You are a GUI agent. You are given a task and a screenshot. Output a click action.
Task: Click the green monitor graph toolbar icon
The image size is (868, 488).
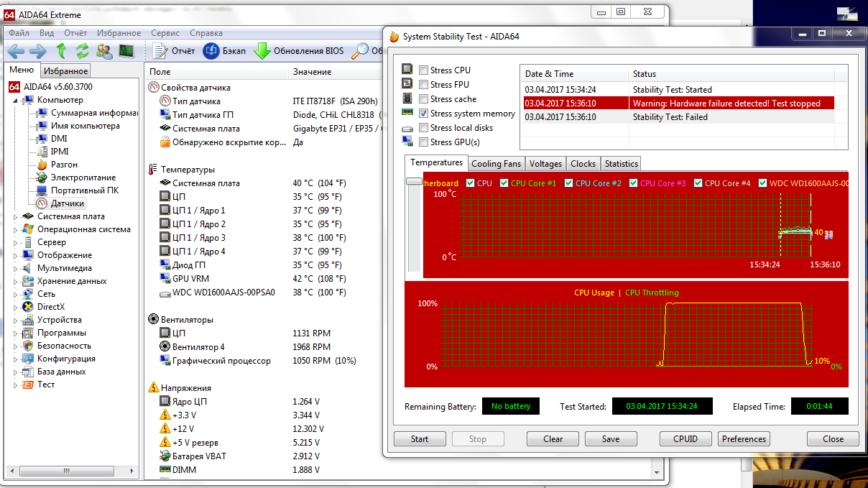pyautogui.click(x=126, y=51)
